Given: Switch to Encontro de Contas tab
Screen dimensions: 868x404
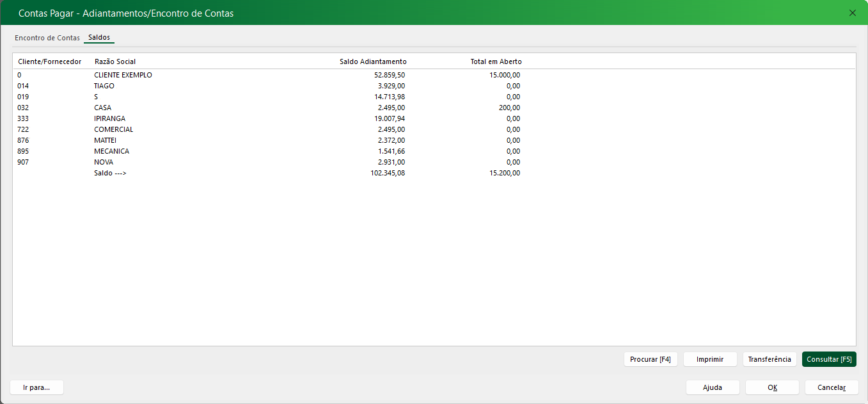Looking at the screenshot, I should [47, 38].
